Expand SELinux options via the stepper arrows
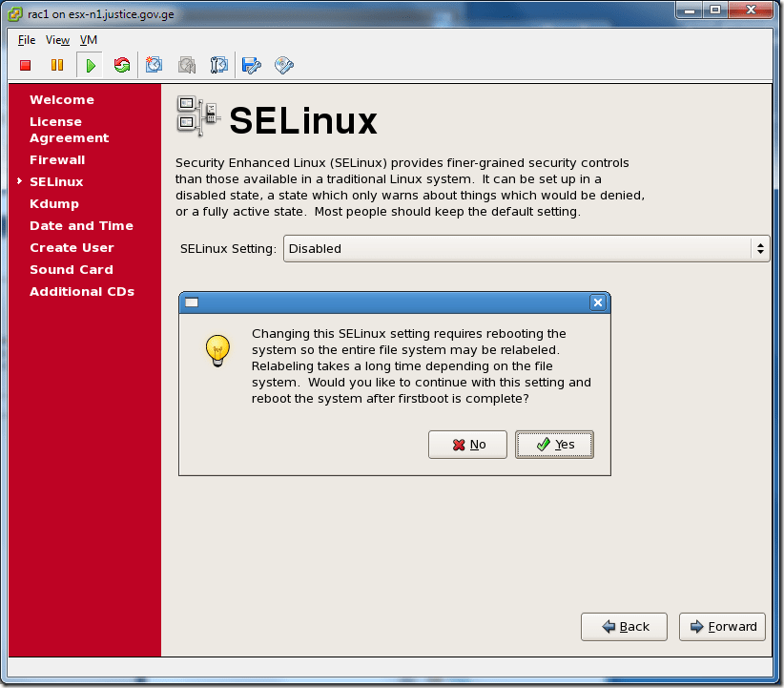This screenshot has width=784, height=688. tap(760, 248)
